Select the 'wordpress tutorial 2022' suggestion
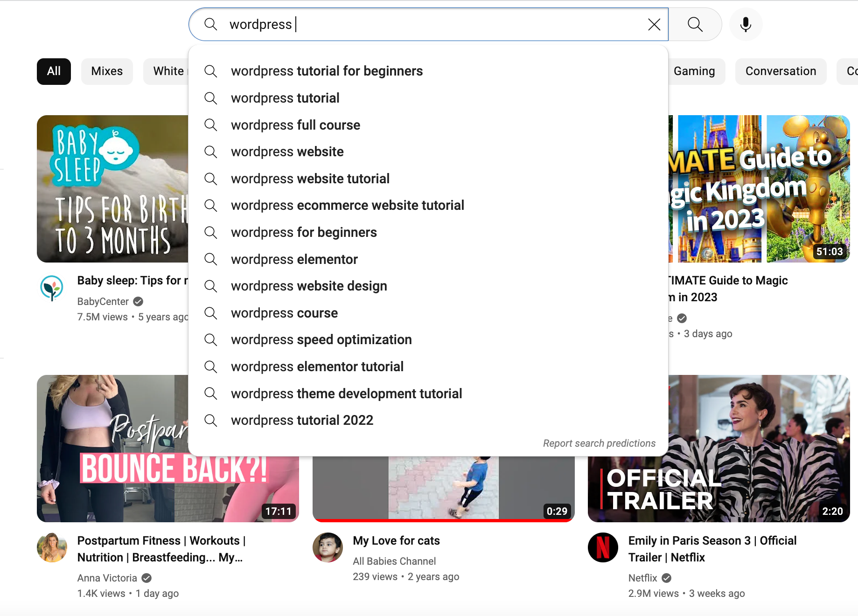This screenshot has width=858, height=616. [302, 420]
